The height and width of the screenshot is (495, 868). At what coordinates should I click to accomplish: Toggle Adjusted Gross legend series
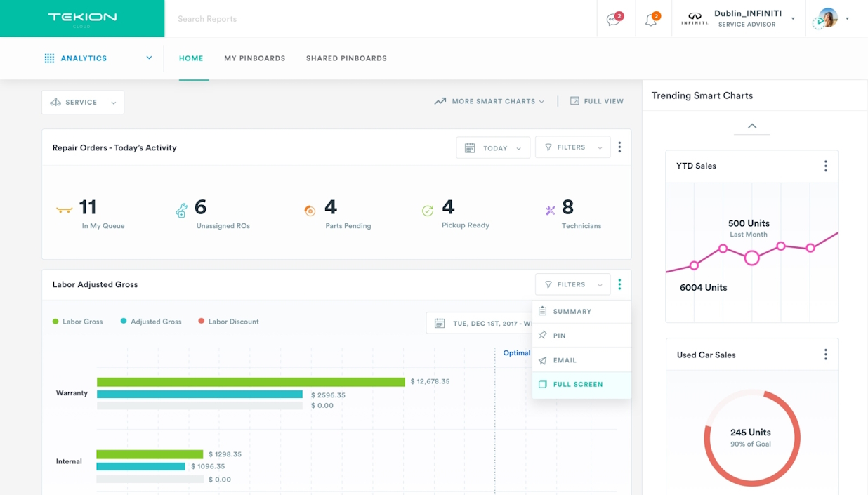point(150,322)
